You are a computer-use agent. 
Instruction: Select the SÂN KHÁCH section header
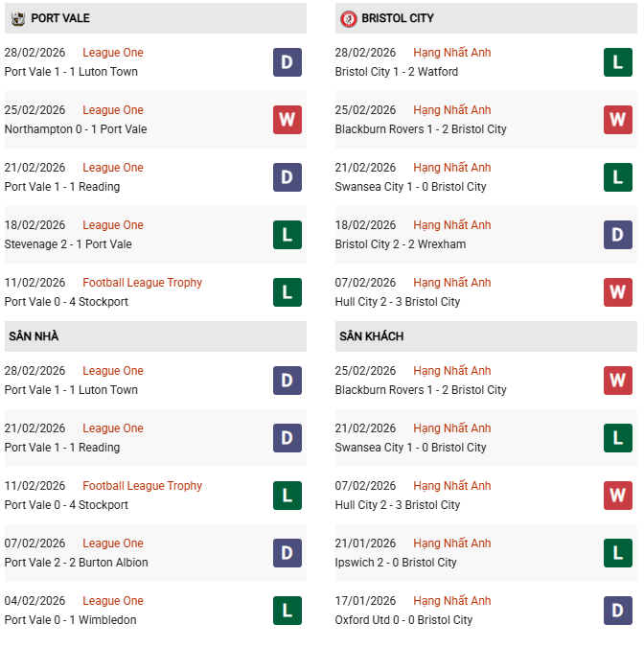tap(371, 336)
